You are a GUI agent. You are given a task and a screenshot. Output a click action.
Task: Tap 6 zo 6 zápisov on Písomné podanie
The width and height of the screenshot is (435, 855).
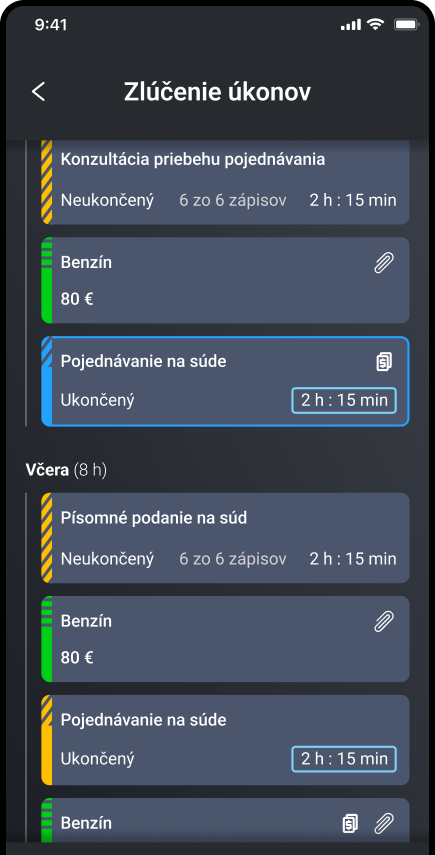pyautogui.click(x=233, y=559)
